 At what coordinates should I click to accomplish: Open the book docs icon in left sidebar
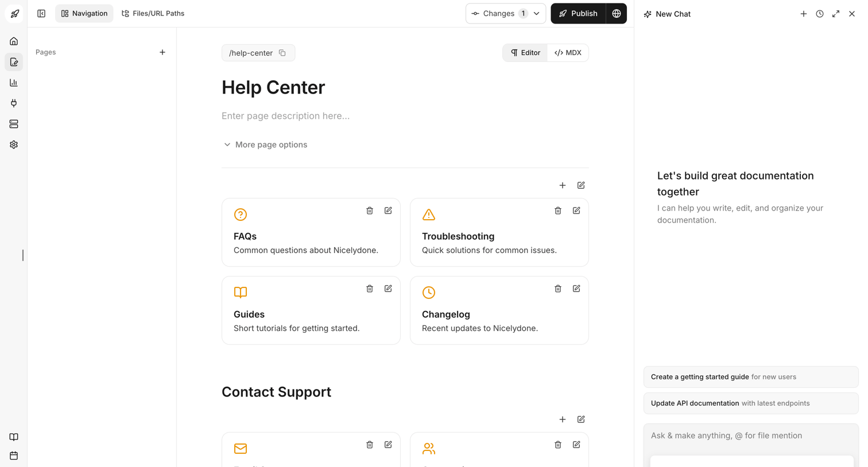[x=14, y=437]
